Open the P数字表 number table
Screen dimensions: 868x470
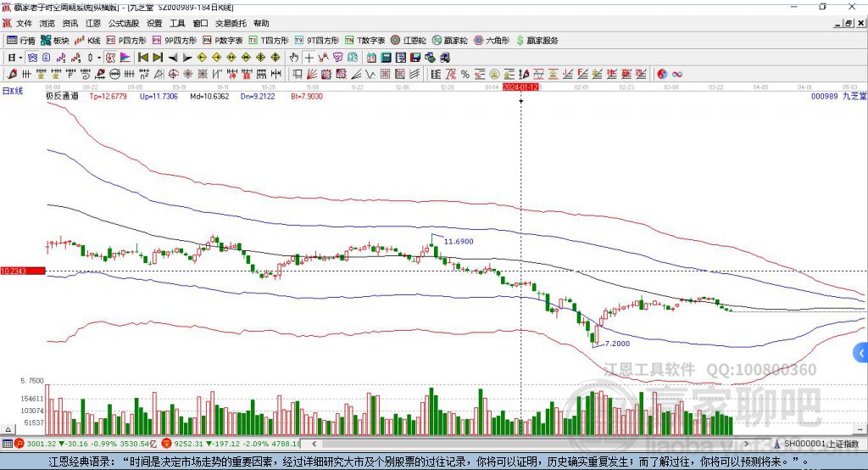pyautogui.click(x=223, y=41)
